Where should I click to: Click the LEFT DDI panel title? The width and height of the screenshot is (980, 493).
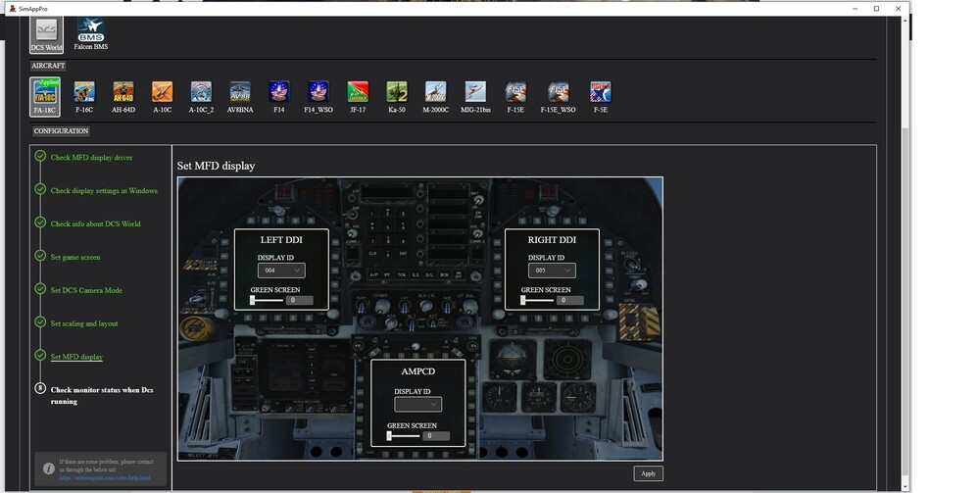click(x=281, y=240)
